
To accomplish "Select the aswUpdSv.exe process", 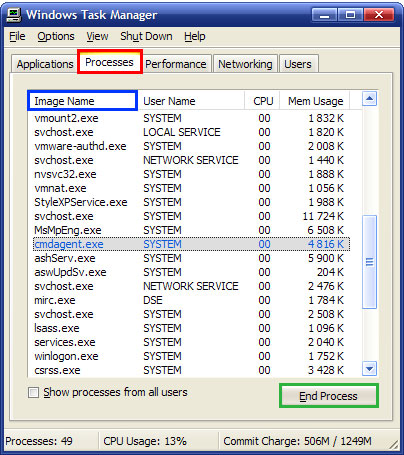I will click(191, 272).
